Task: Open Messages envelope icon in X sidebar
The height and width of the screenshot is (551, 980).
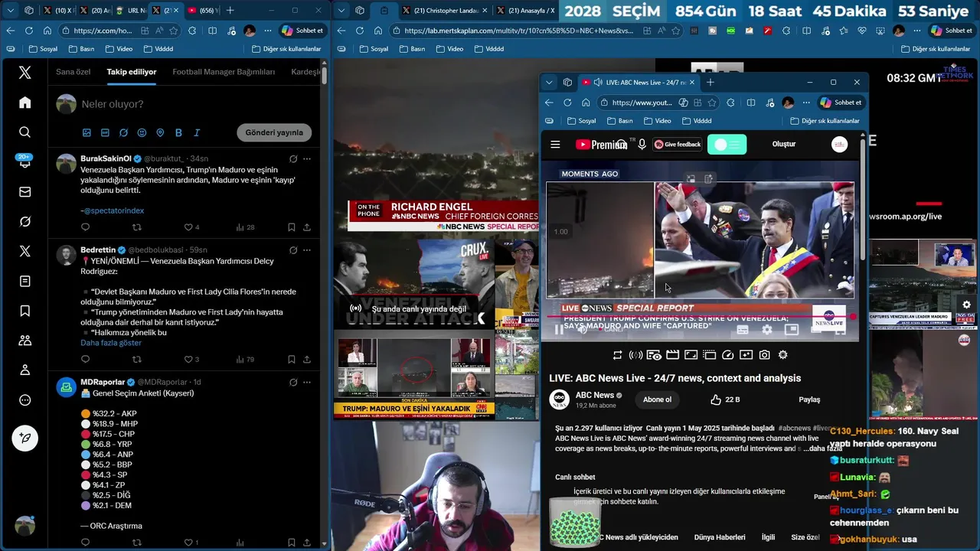Action: click(x=25, y=192)
